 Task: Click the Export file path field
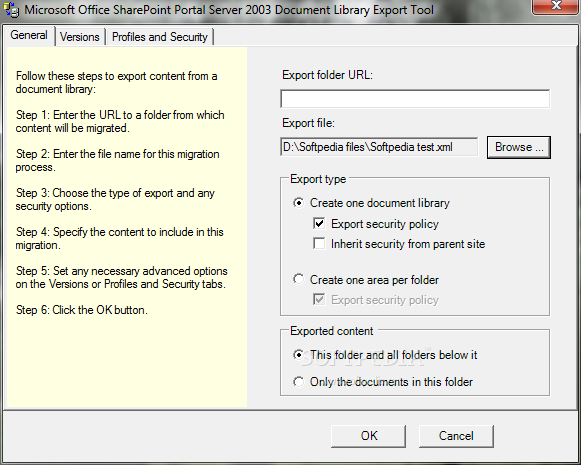tap(379, 147)
